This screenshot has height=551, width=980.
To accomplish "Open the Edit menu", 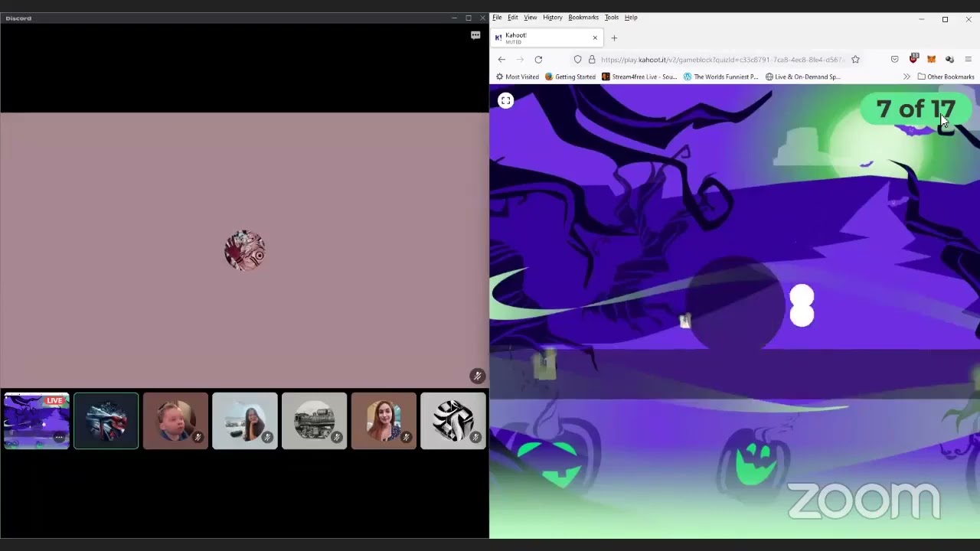I will (512, 18).
